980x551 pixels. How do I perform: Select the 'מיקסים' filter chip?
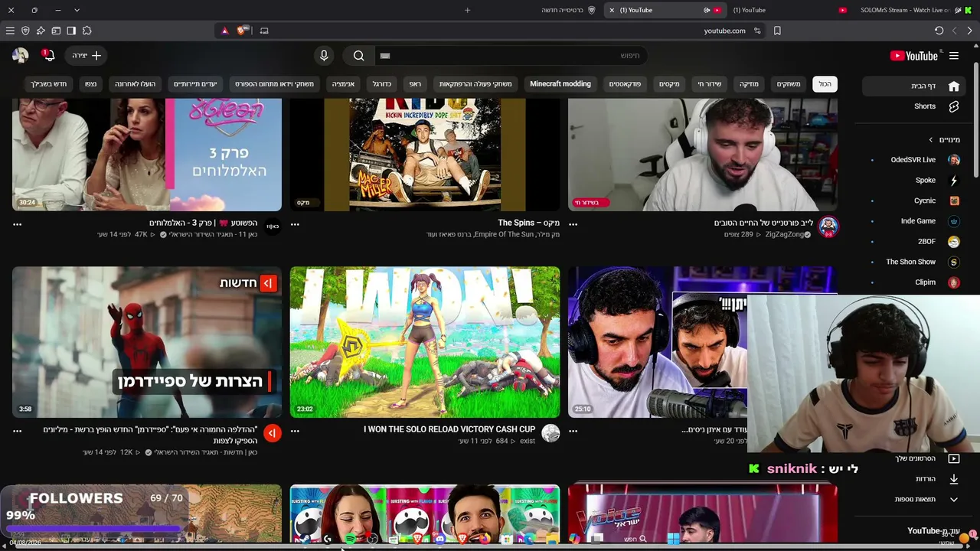pos(669,84)
